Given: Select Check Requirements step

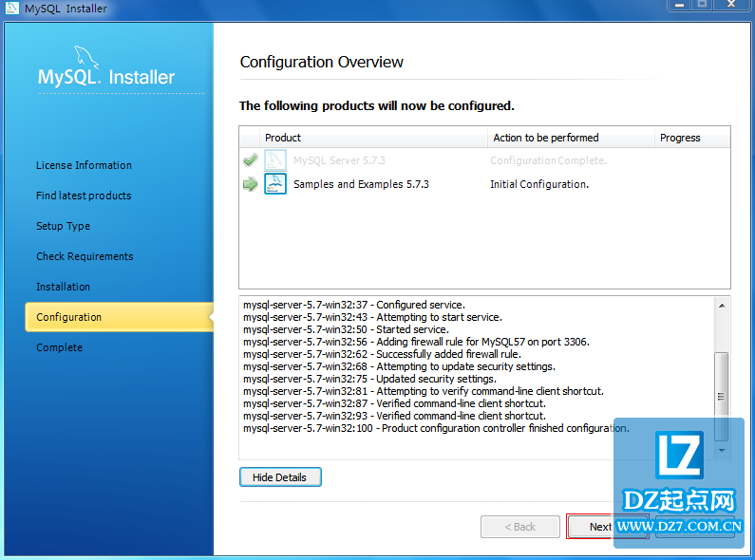Looking at the screenshot, I should [85, 256].
